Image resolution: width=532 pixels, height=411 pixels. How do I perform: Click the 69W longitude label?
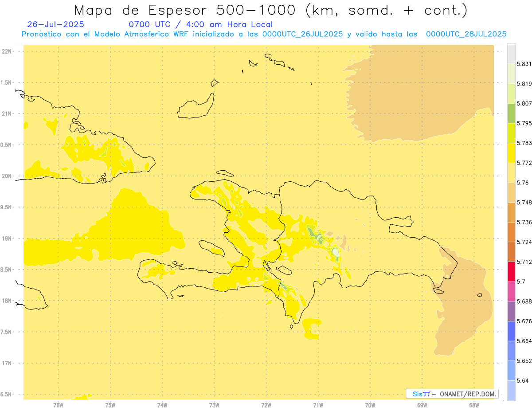pyautogui.click(x=422, y=405)
